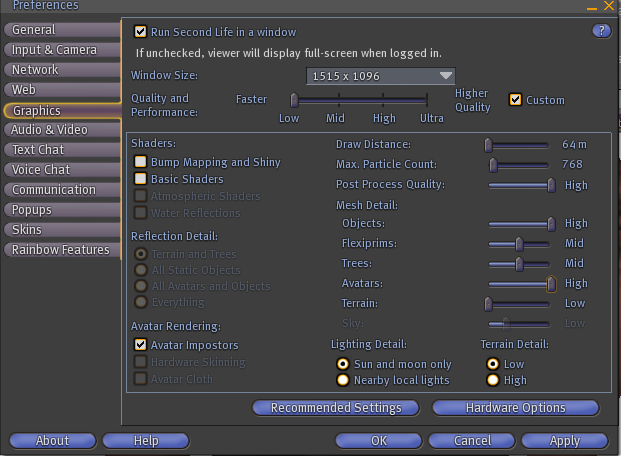This screenshot has height=456, width=621.
Task: Select Nearby local lights option
Action: [343, 380]
